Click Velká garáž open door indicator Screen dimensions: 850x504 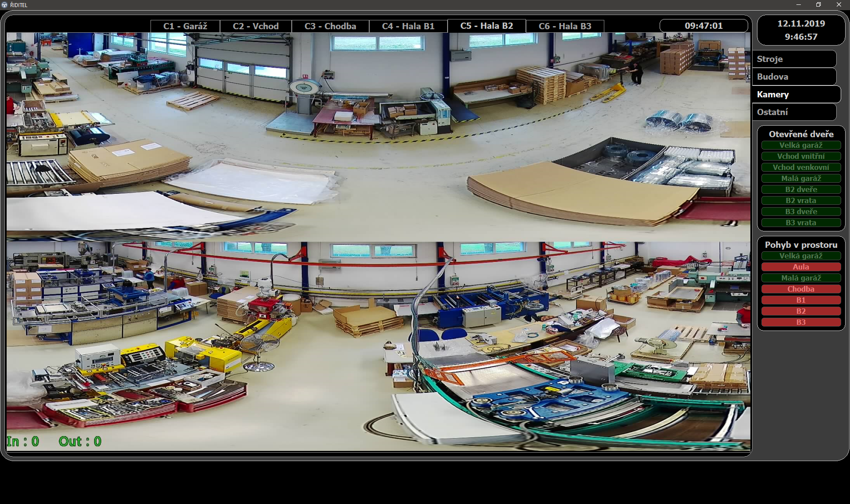(800, 145)
